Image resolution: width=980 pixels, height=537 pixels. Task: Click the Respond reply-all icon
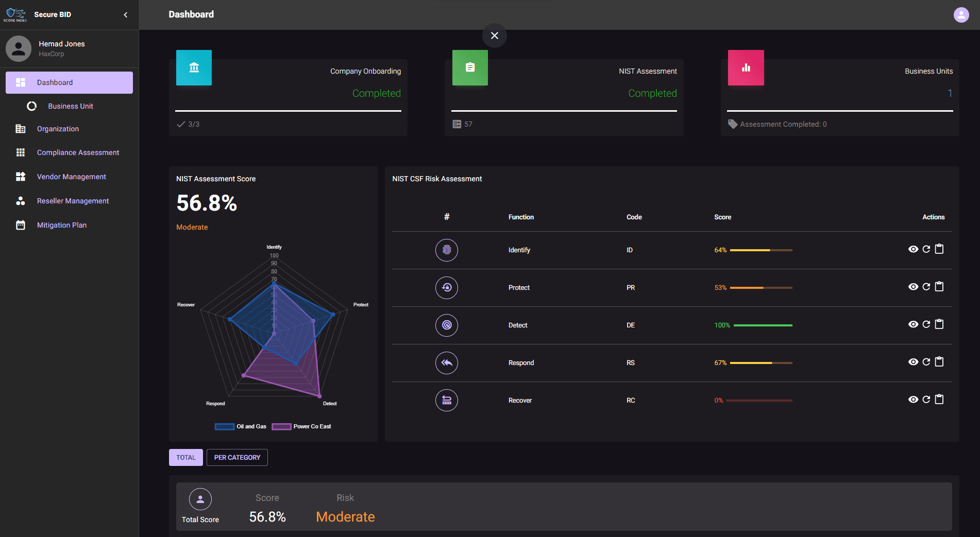pos(447,363)
